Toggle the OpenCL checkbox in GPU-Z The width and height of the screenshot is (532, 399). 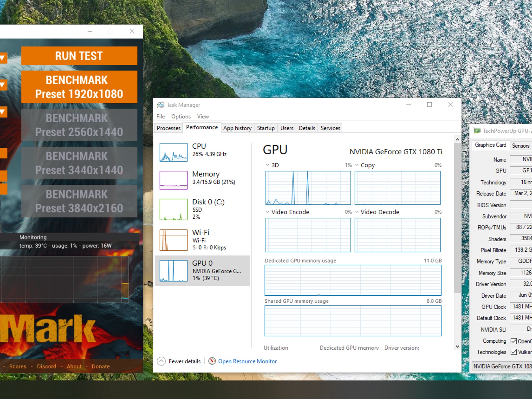pos(514,341)
